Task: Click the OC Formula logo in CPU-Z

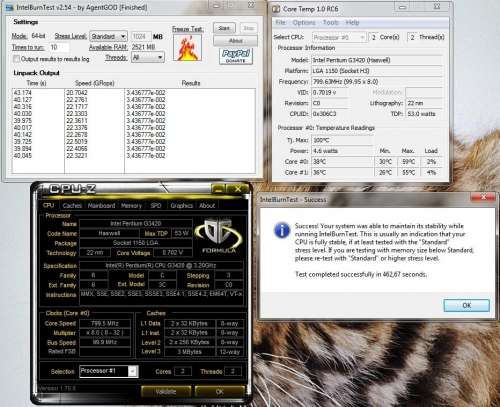Action: click(x=219, y=235)
